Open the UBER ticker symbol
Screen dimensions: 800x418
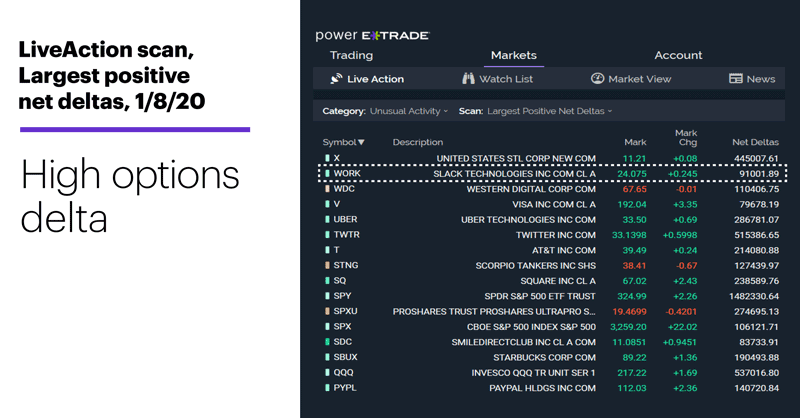coord(345,219)
